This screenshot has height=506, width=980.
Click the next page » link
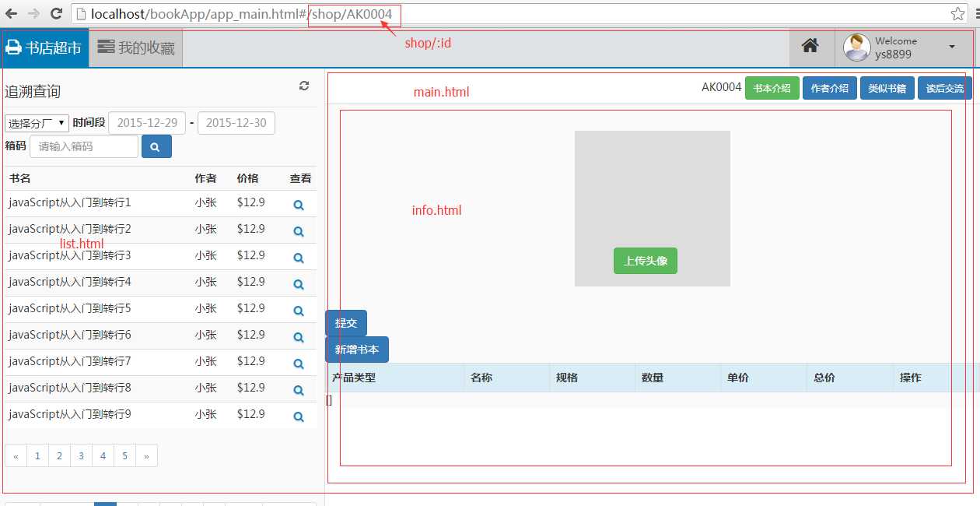[146, 456]
